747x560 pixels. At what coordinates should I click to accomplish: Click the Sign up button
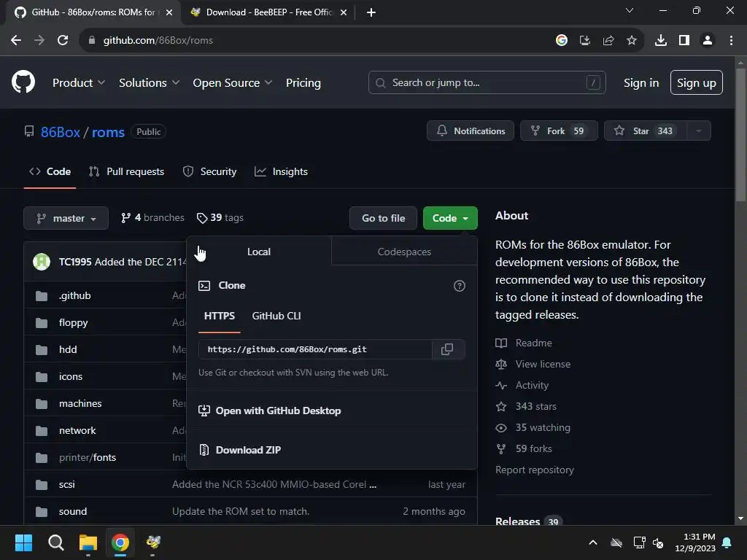(x=696, y=83)
